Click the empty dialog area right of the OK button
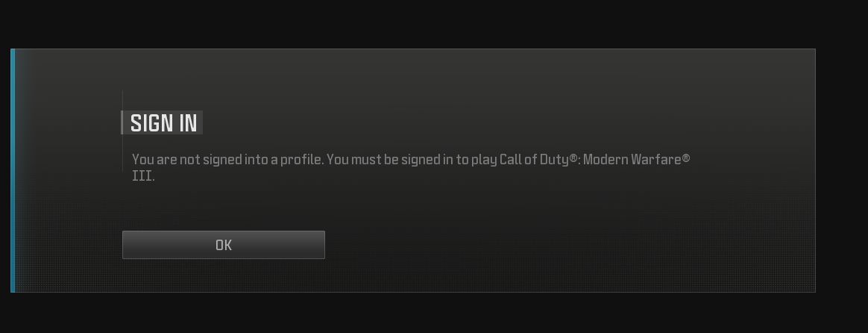This screenshot has height=333, width=868. click(553, 245)
